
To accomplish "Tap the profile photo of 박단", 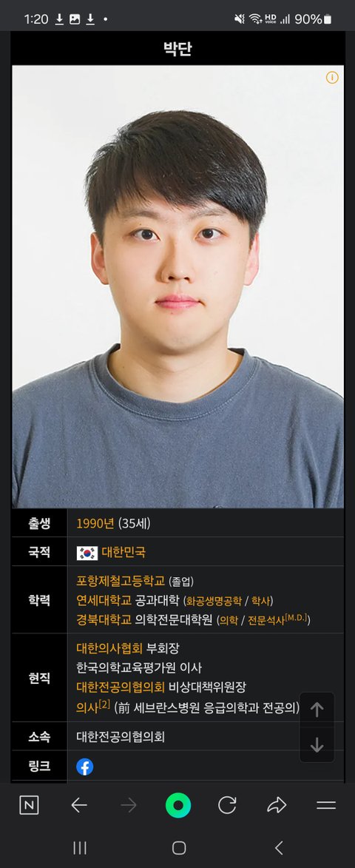I will click(177, 286).
